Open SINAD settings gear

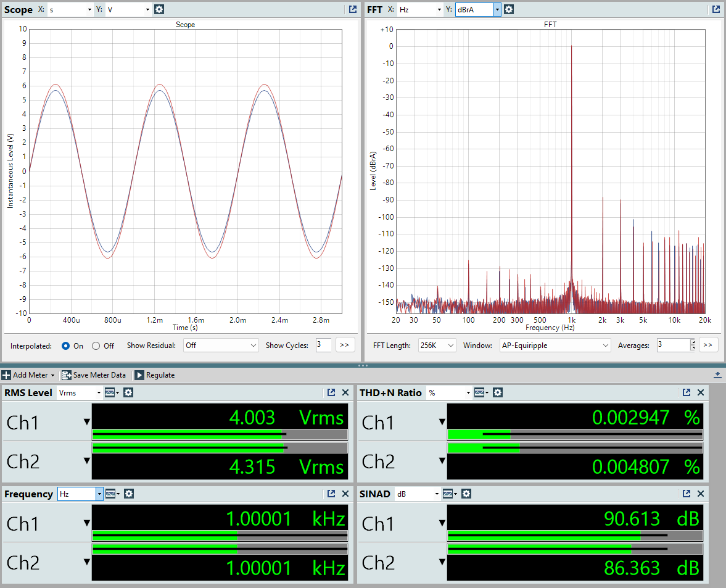pyautogui.click(x=466, y=494)
